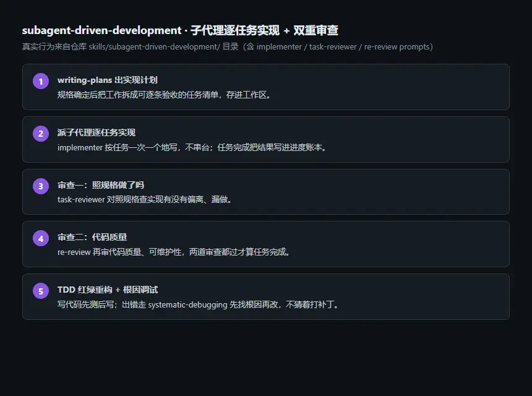Click the subtitle starting with '真实行为来自仓库'

(228, 46)
